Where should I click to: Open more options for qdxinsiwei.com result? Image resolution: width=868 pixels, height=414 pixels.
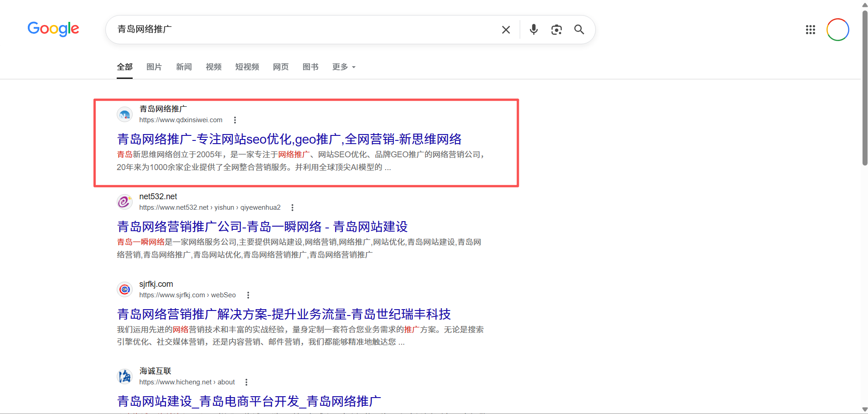[x=235, y=120]
